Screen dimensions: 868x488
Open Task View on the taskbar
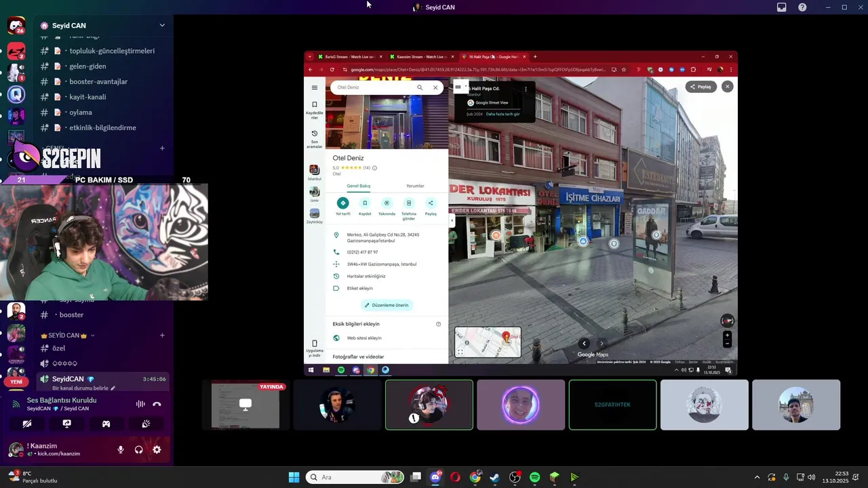[x=416, y=477]
